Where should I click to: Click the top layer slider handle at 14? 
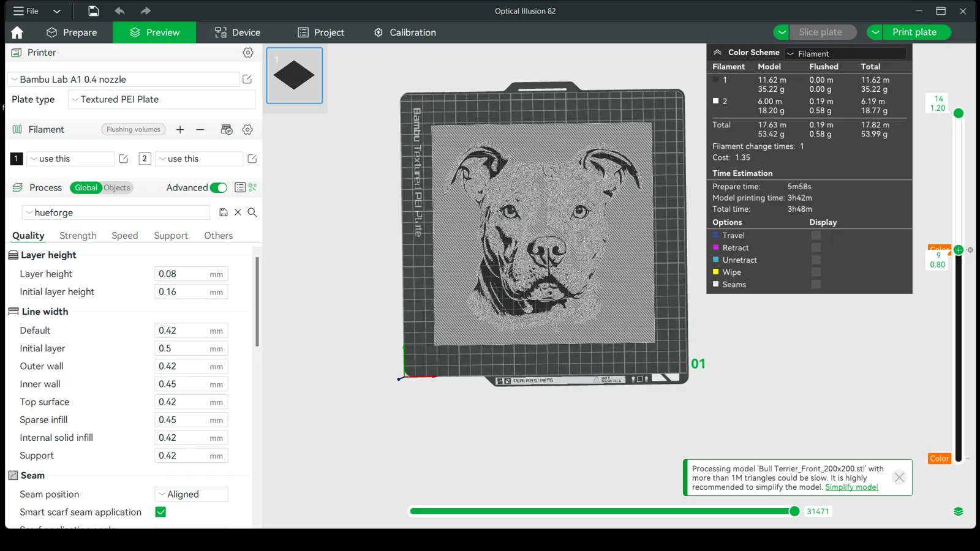[959, 113]
